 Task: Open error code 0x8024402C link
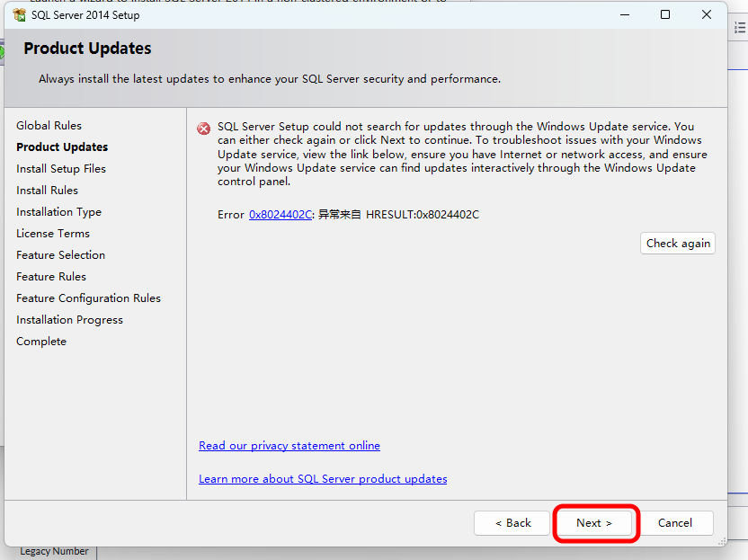[280, 215]
